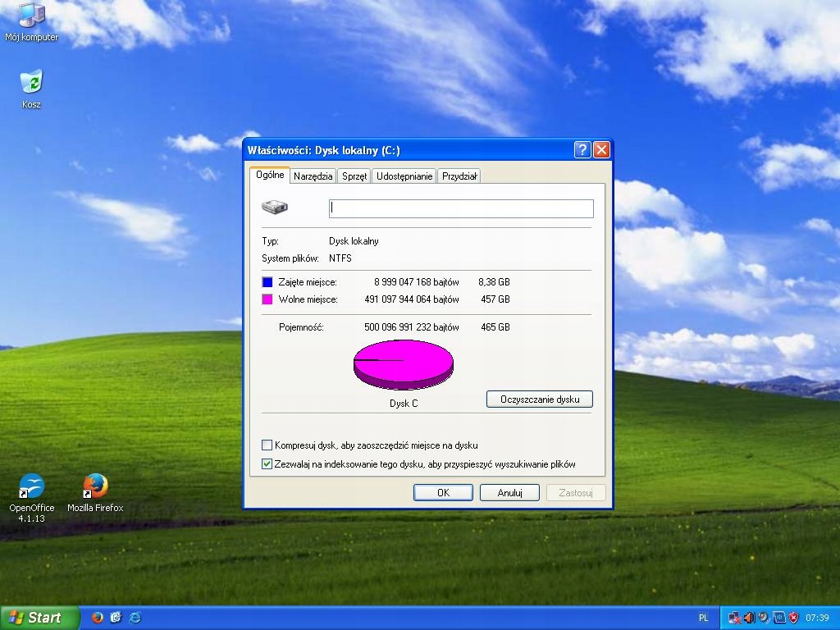Go to the Udostępnianie tab

coord(404,176)
